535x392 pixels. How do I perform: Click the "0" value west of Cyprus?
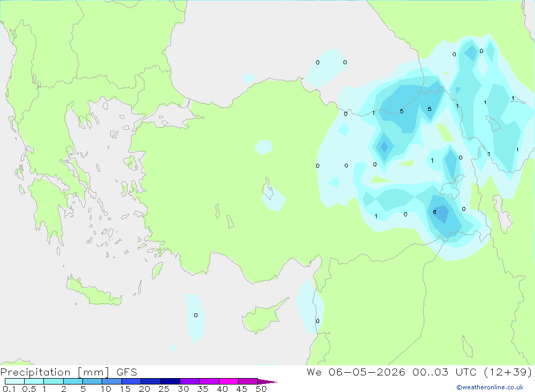(195, 315)
